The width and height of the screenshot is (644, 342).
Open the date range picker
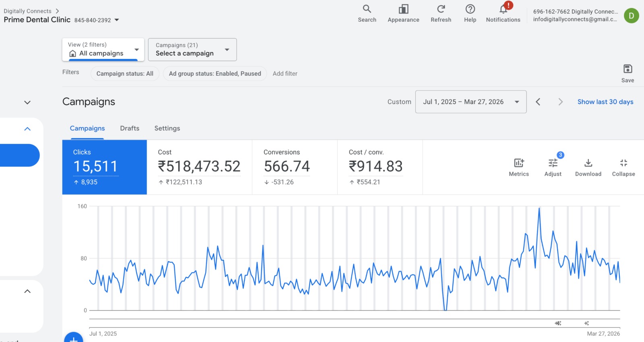(471, 102)
